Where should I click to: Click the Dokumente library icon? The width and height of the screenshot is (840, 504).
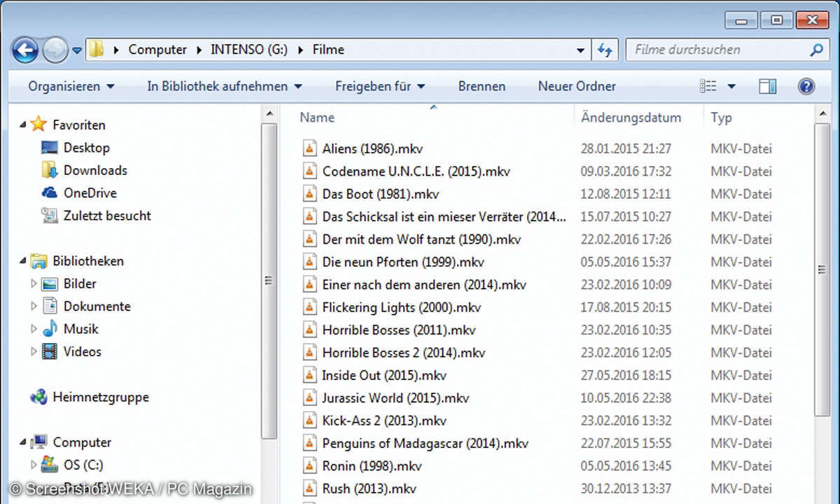(x=49, y=307)
